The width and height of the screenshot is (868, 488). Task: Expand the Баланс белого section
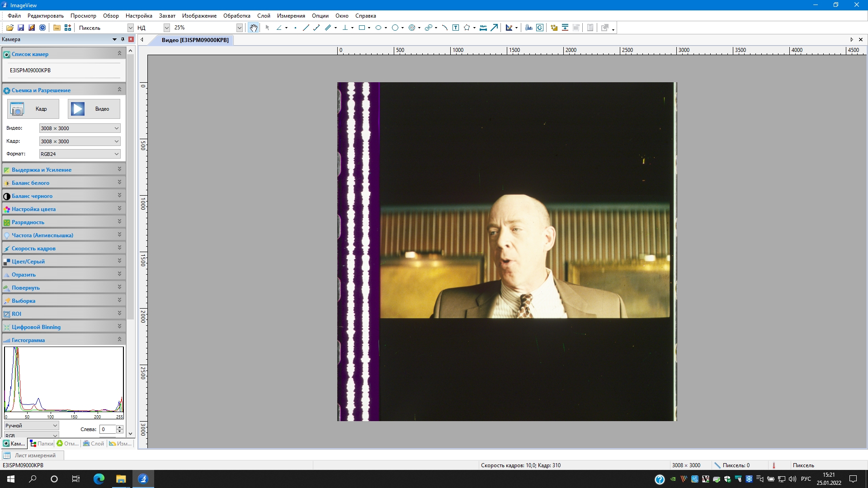coord(119,183)
